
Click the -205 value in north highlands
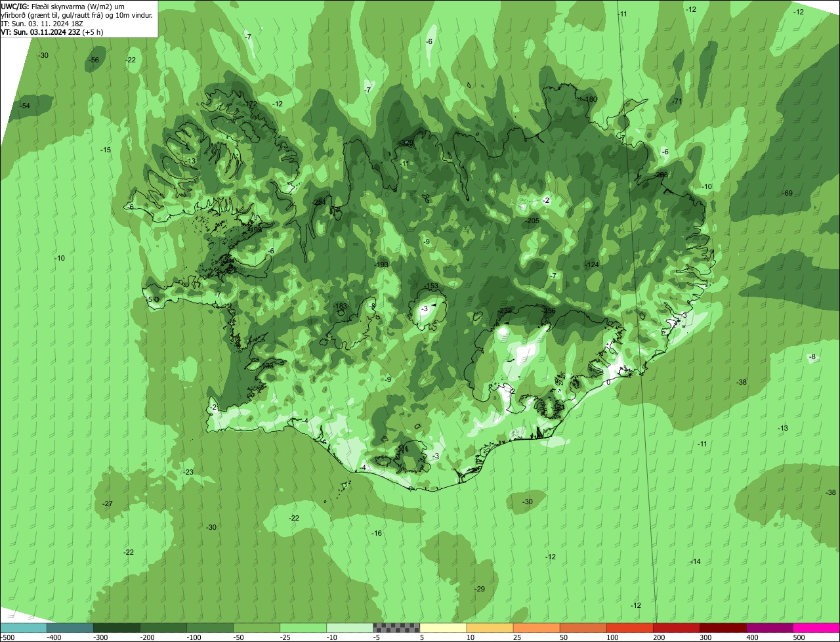pyautogui.click(x=532, y=221)
